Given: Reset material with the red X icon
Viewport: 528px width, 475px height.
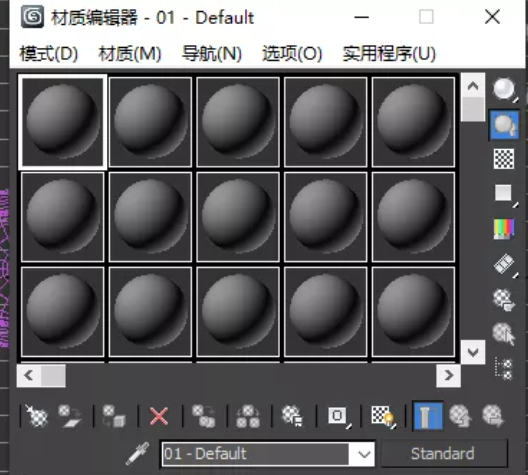Looking at the screenshot, I should (x=159, y=416).
